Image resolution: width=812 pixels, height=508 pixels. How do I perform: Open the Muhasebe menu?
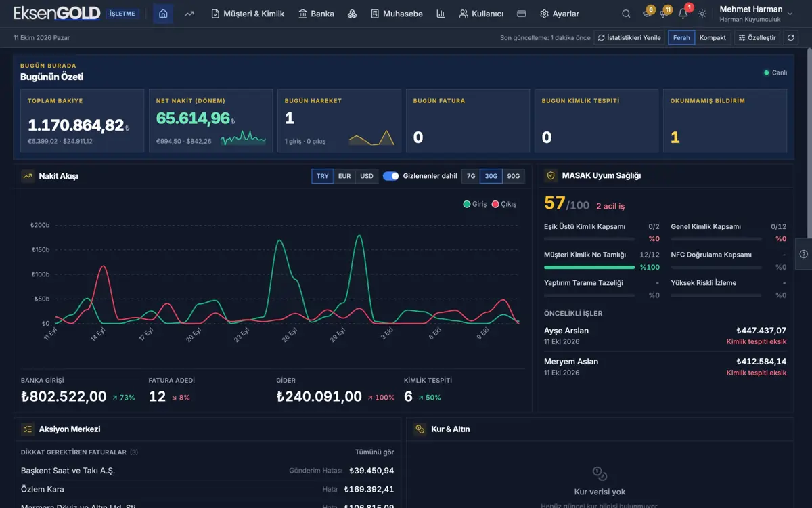(x=397, y=14)
